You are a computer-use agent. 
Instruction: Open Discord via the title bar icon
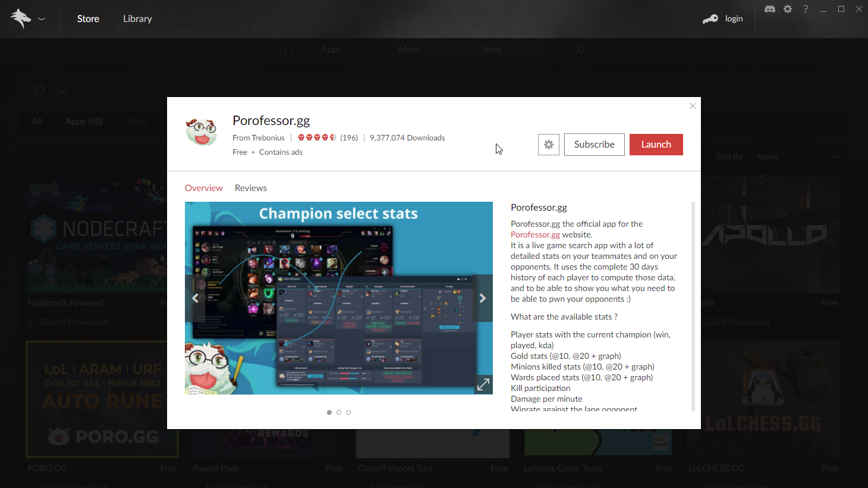[770, 9]
